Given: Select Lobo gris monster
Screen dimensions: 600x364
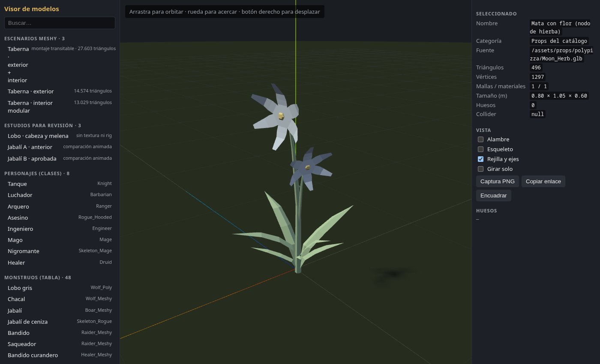Looking at the screenshot, I should point(60,288).
